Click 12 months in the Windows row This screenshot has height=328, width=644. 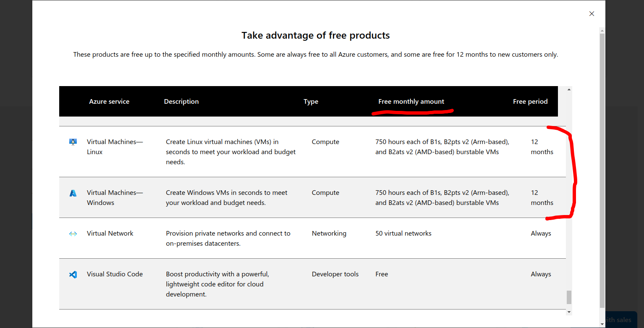click(542, 198)
